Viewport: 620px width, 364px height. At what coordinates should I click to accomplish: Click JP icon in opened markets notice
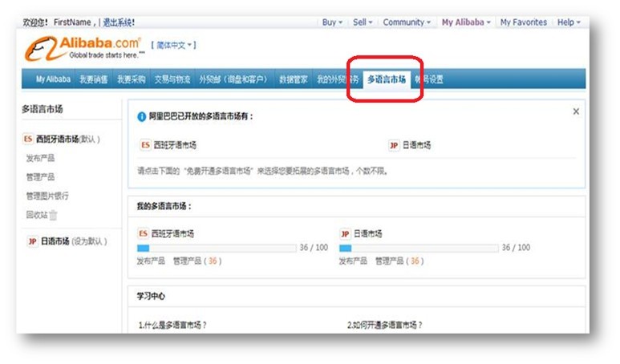[x=394, y=145]
